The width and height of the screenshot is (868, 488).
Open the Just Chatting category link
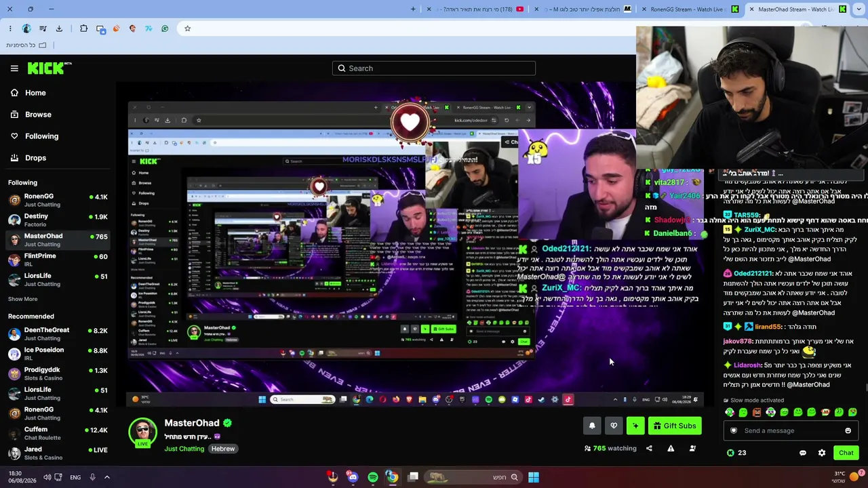click(x=184, y=449)
